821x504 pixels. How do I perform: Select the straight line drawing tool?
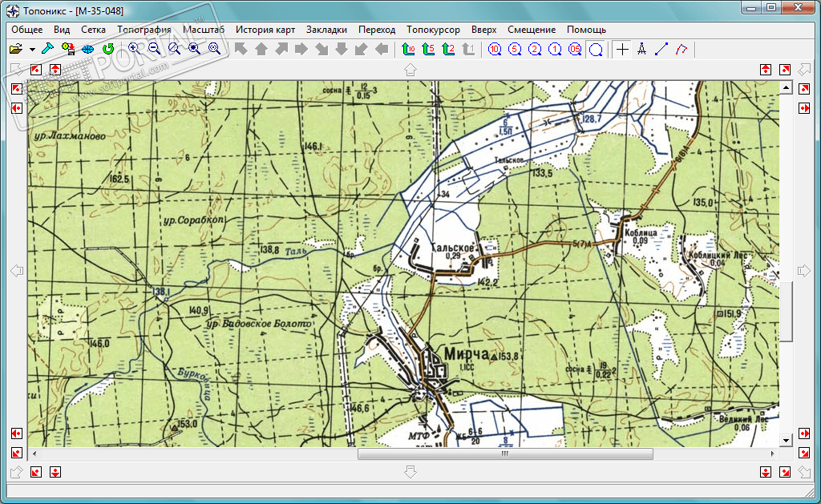coord(661,50)
